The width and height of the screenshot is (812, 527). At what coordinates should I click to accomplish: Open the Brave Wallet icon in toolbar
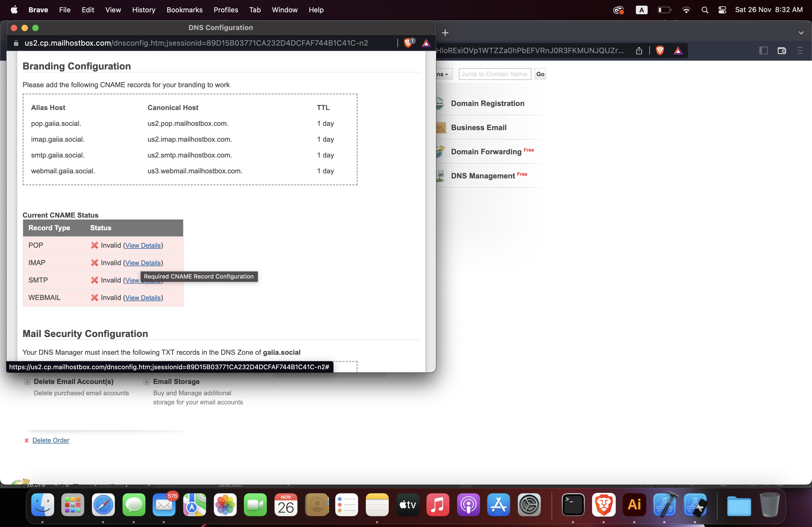pos(782,51)
